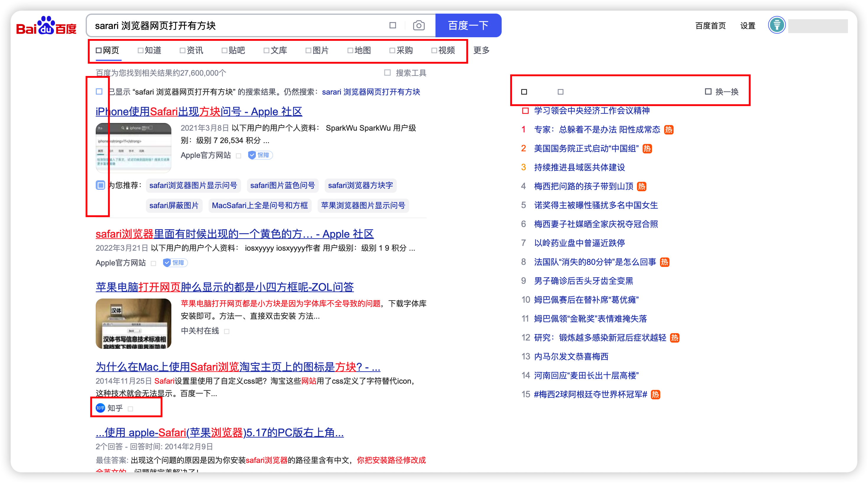Screen dimensions: 868x483
Task: Open the 知道 tab
Action: tap(149, 51)
